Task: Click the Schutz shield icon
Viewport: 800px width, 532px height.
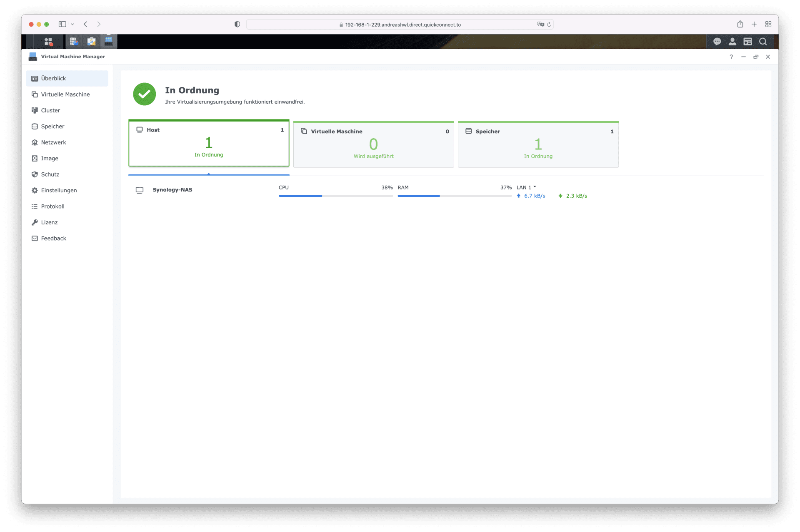Action: [35, 174]
